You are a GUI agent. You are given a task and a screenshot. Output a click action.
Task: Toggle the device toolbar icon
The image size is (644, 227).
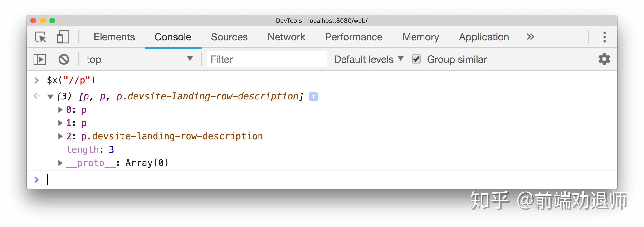tap(63, 37)
